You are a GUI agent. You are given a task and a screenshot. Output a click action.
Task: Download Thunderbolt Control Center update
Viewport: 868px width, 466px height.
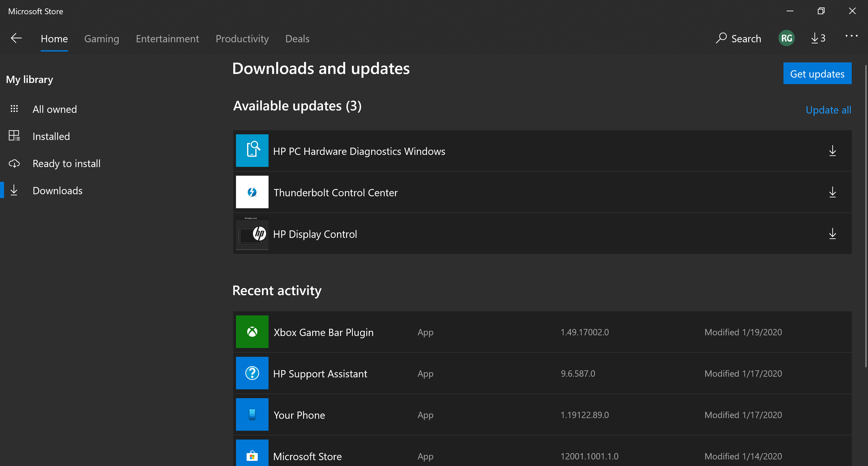pyautogui.click(x=832, y=192)
